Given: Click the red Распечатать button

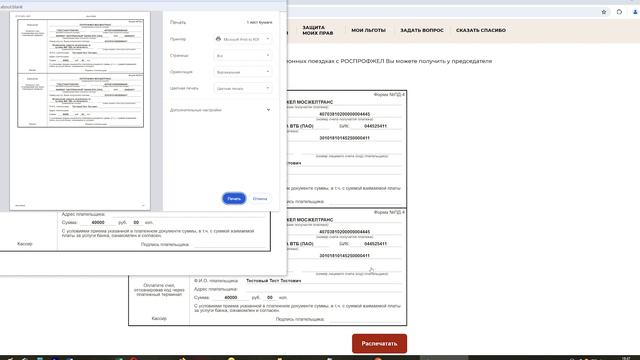Looking at the screenshot, I should (379, 343).
